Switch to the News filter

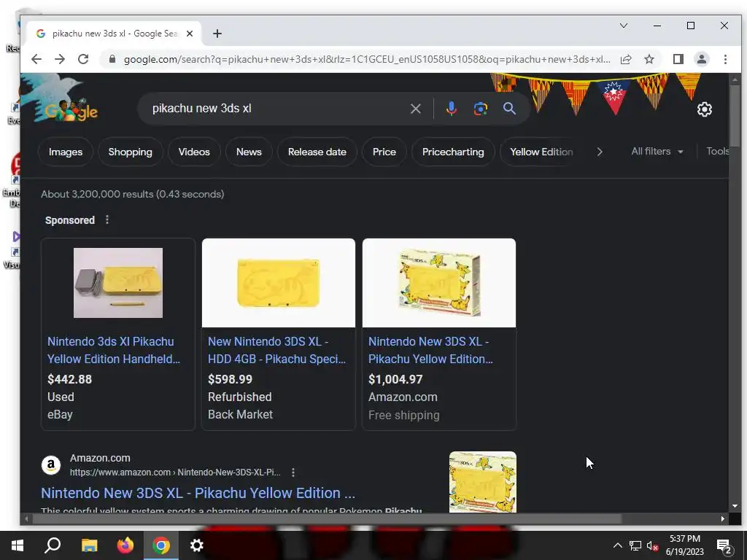point(249,152)
